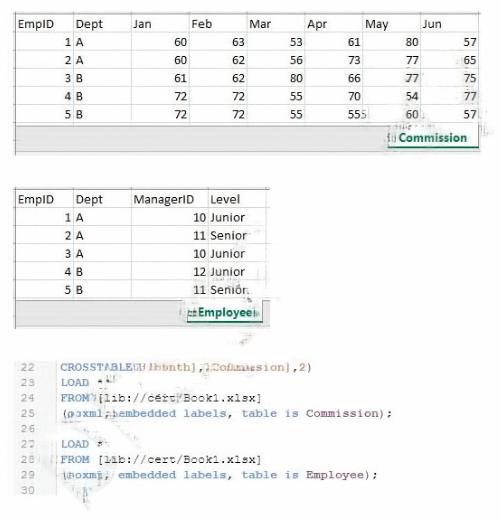Viewport: 500px width, 520px height.
Task: Select the Jan column header in Commission table
Action: click(x=160, y=24)
